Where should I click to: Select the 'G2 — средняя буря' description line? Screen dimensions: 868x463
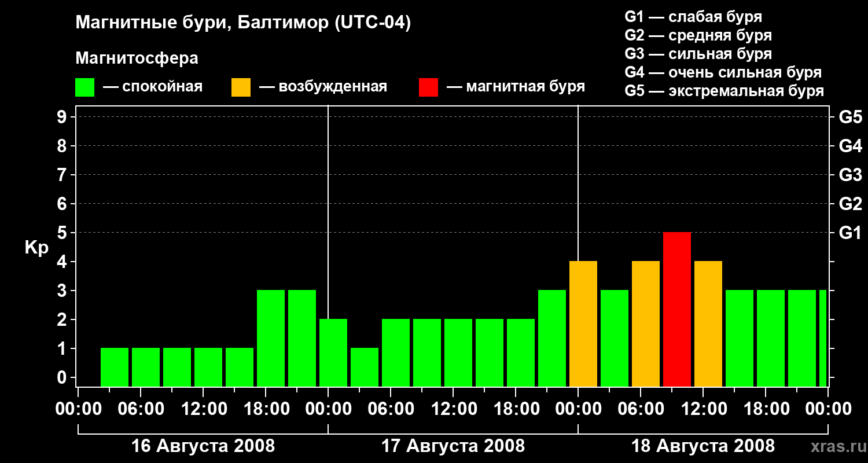coord(698,35)
